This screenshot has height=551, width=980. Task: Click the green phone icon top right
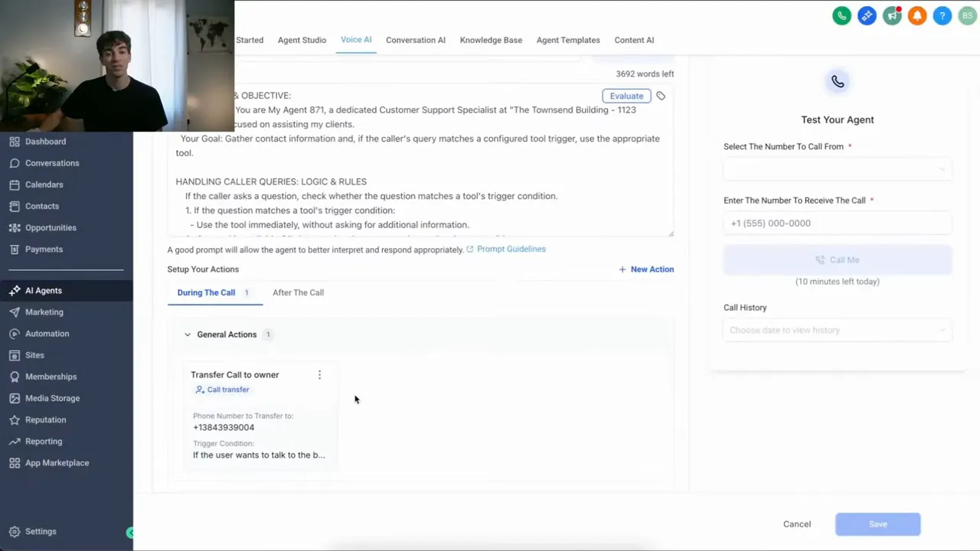tap(841, 15)
